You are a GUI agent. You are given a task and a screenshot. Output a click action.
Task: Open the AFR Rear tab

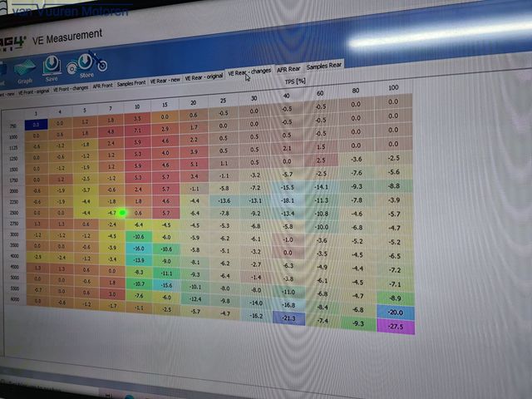click(x=288, y=69)
